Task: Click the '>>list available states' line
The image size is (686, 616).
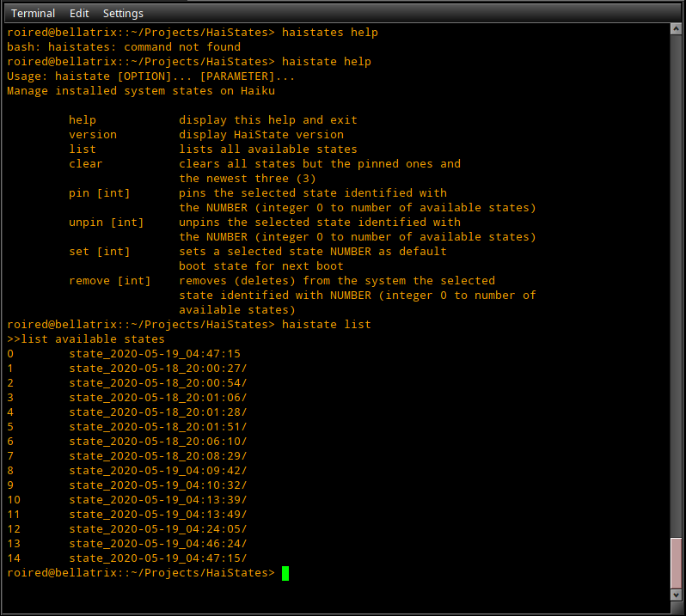Action: pos(86,338)
